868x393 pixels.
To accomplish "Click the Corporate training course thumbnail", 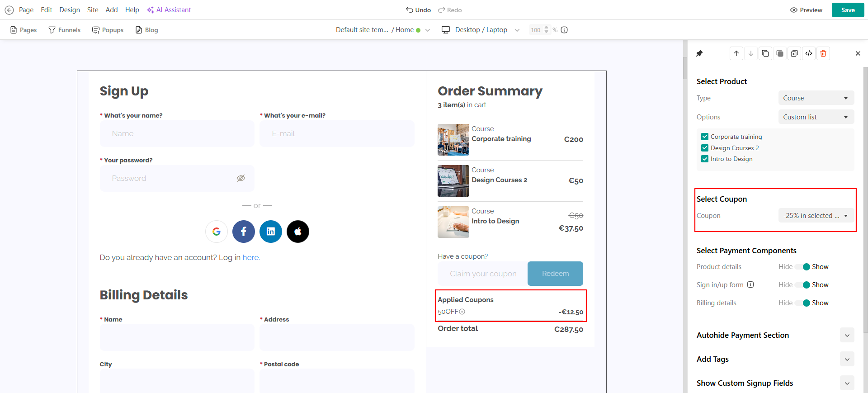I will (x=453, y=140).
